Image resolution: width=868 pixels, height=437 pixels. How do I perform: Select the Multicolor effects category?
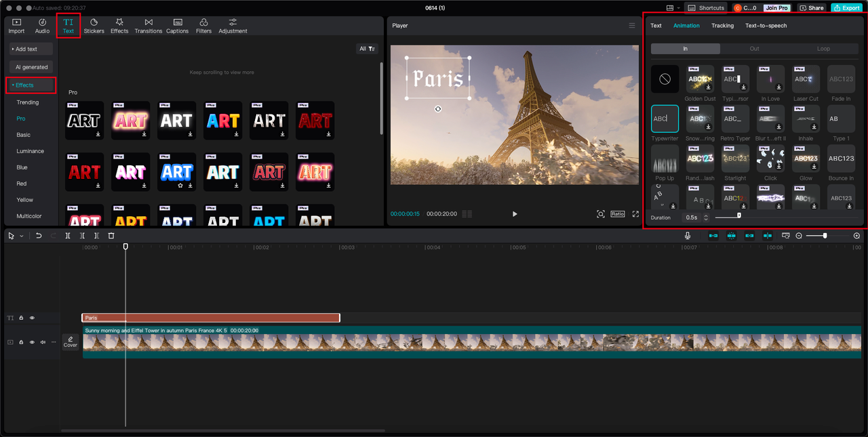29,216
